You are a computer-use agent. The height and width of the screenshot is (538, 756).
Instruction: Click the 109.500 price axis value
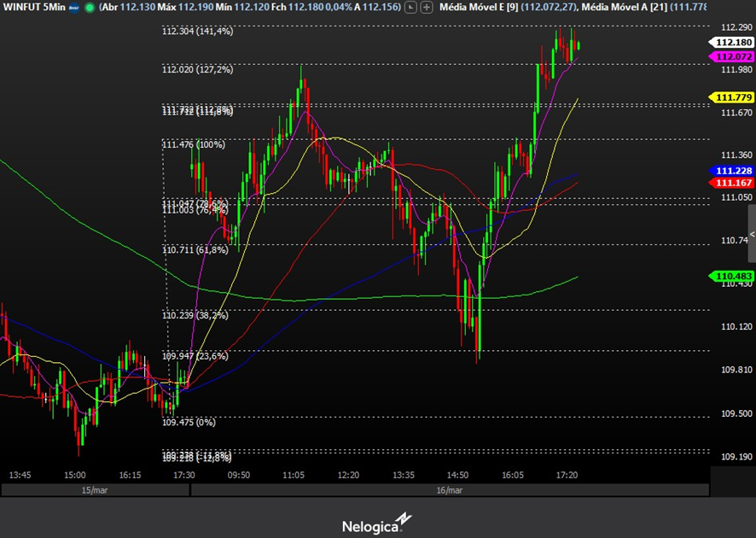point(736,413)
